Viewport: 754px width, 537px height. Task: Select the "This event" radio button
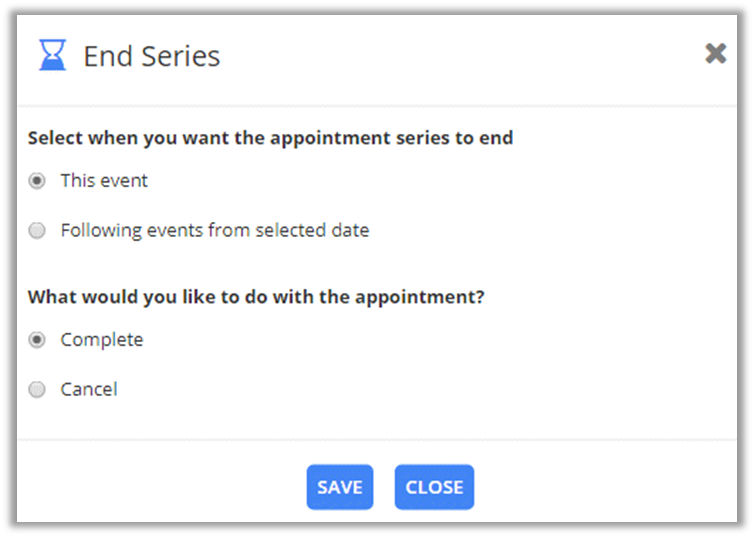click(37, 181)
